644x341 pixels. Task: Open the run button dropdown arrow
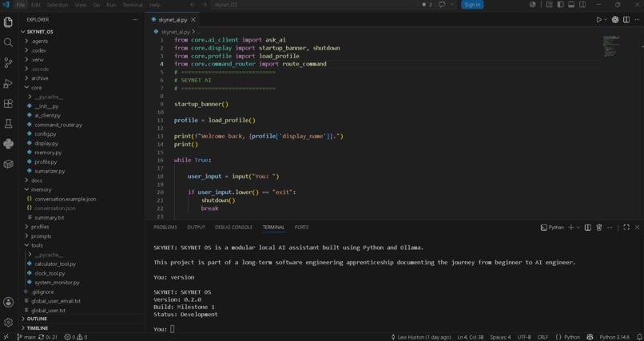pos(606,20)
